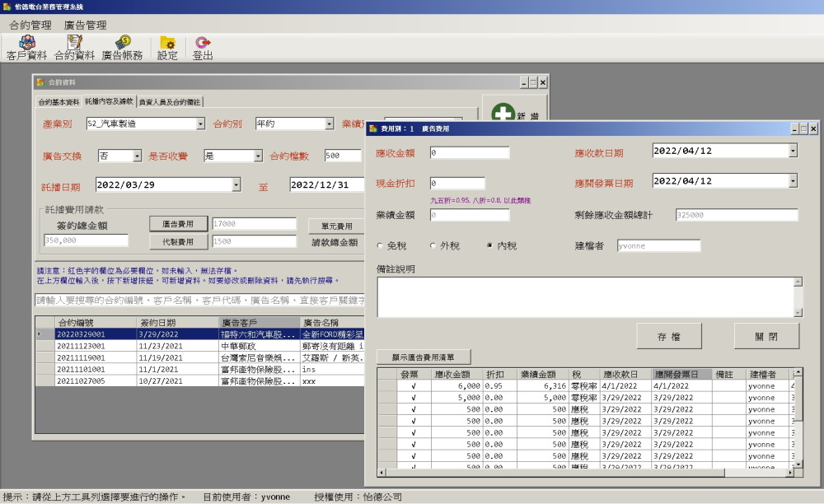Select the 內稅 radio button

[489, 245]
